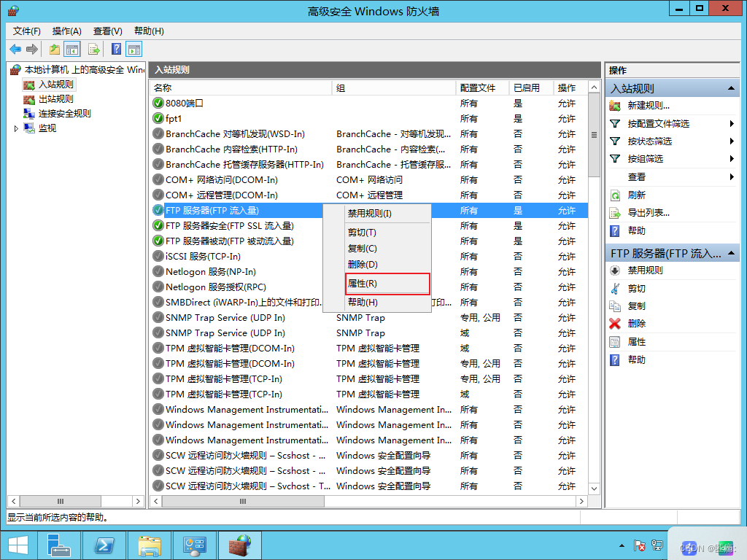Click the red X 删除 icon
Screen dimensions: 747x560
615,324
